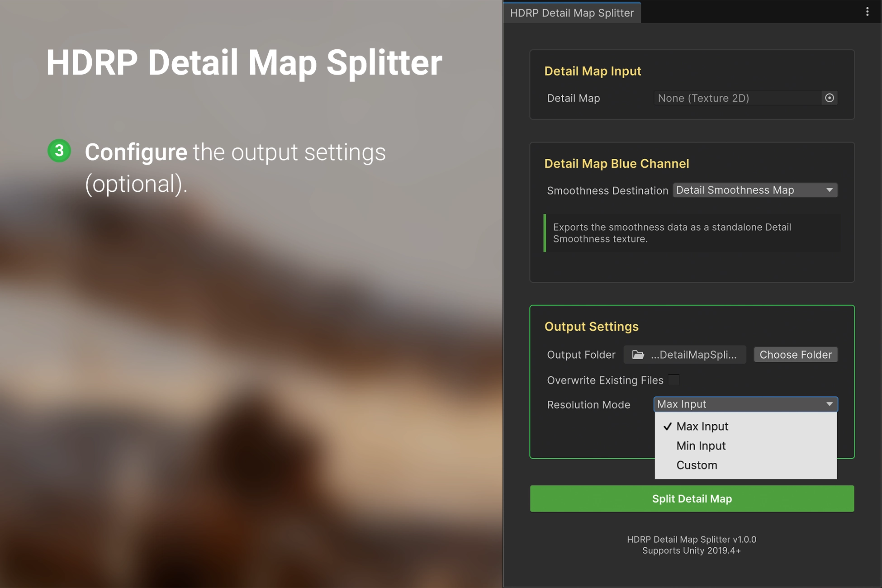The image size is (882, 588).
Task: Click the folder icon in output path
Action: tap(638, 355)
